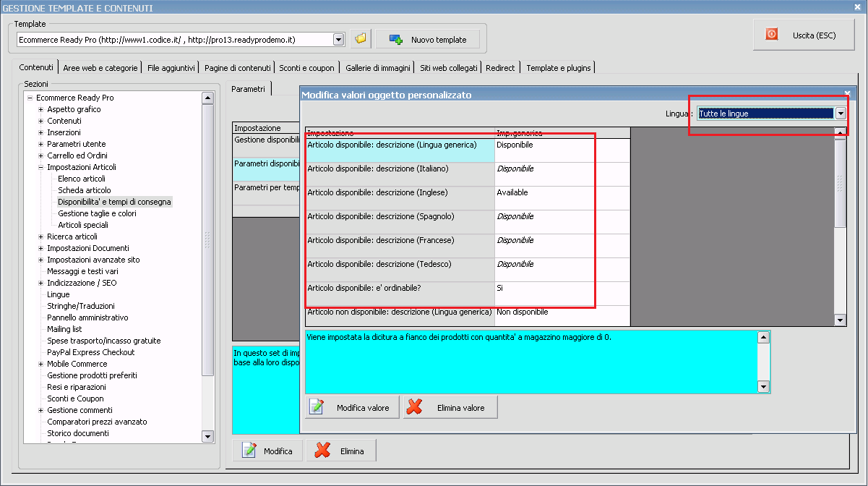Click the Modifica valore button
This screenshot has height=486, width=868.
[x=351, y=408]
